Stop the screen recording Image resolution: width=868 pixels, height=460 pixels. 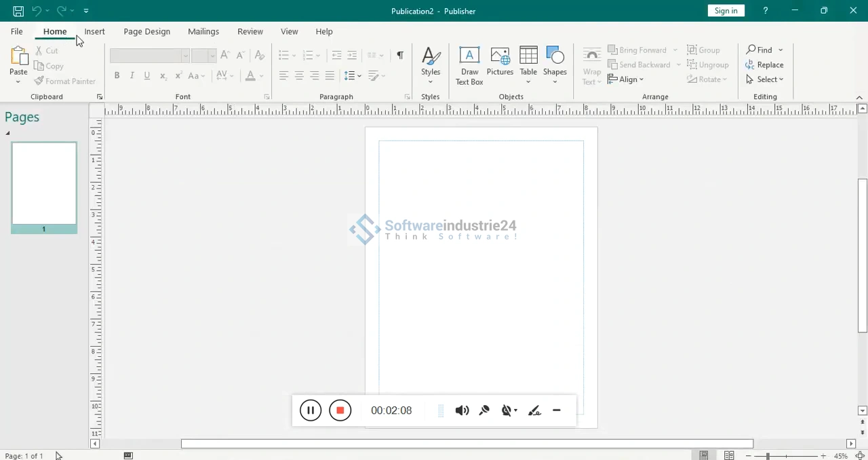340,410
